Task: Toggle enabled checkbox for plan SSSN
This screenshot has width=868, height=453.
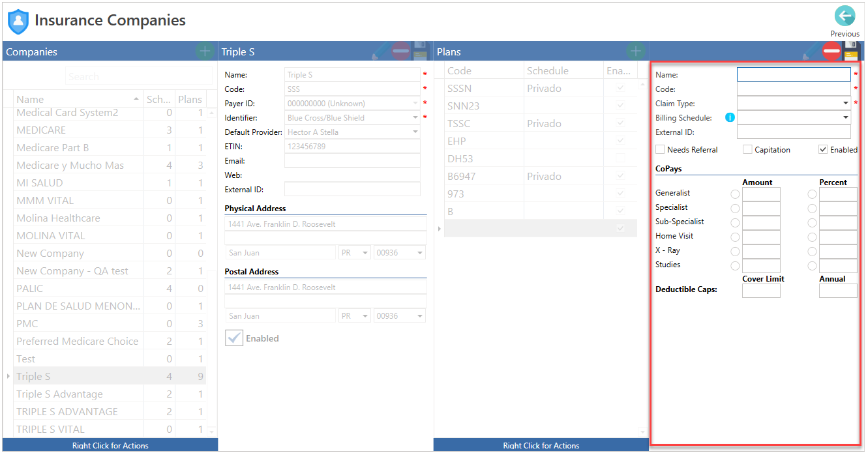Action: click(620, 88)
